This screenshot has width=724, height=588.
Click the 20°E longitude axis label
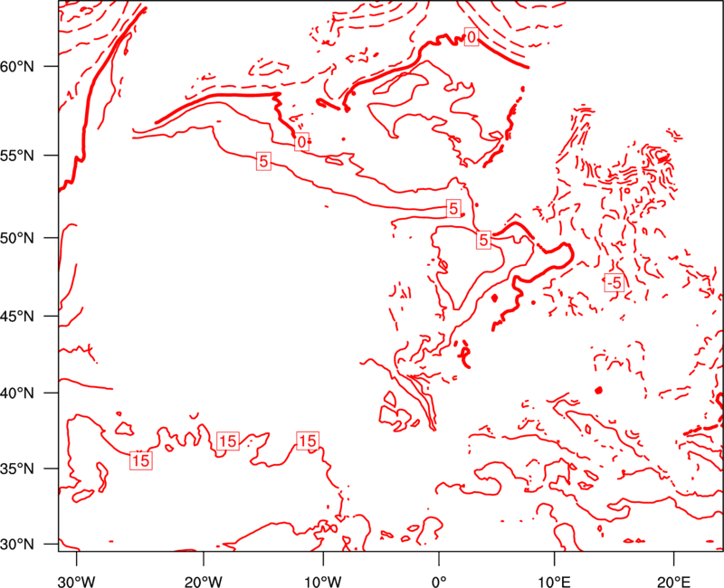(x=673, y=582)
